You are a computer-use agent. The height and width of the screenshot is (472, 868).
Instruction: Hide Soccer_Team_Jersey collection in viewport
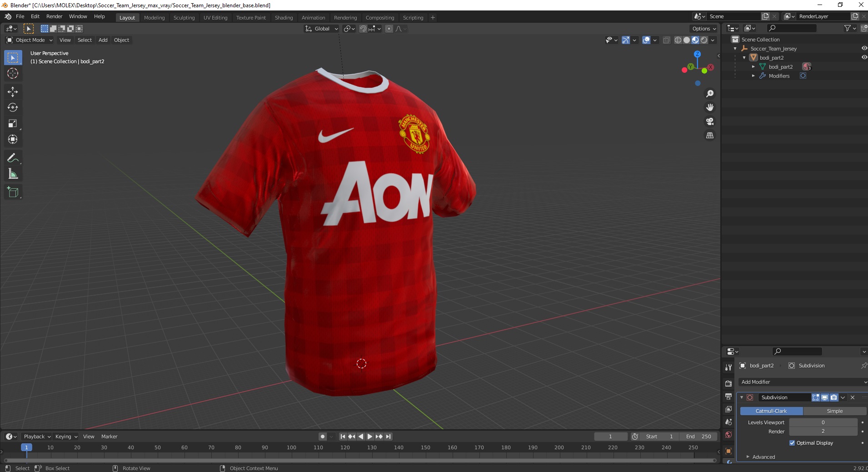864,48
